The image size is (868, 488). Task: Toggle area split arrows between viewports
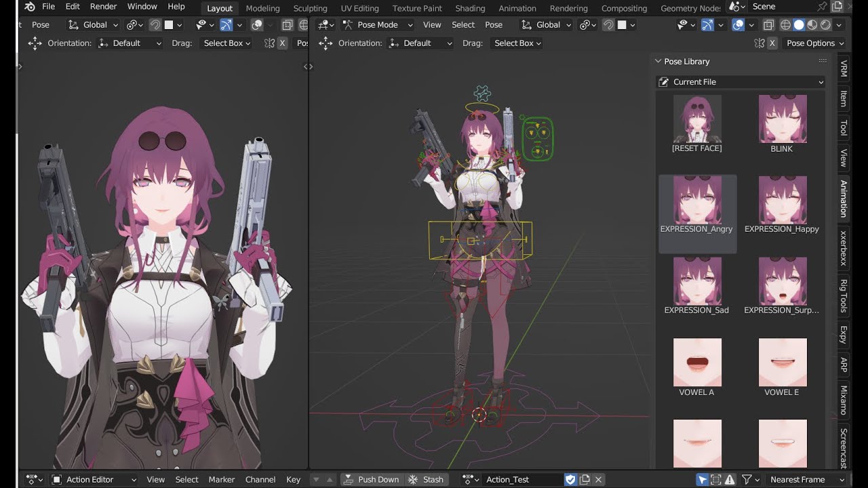[308, 66]
